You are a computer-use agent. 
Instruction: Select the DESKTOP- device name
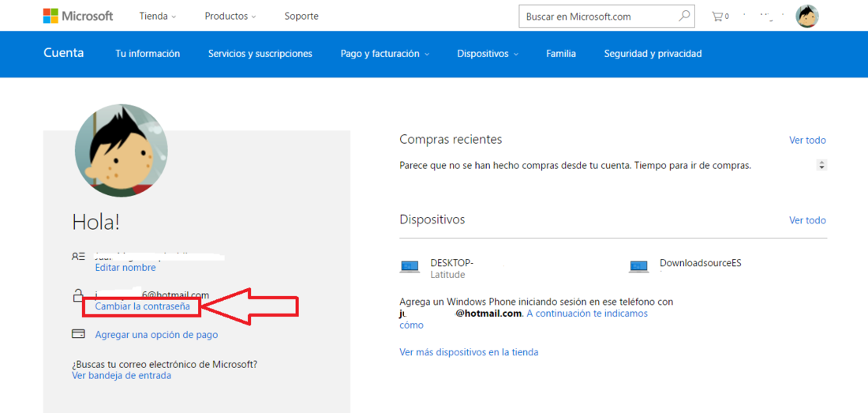tap(451, 263)
